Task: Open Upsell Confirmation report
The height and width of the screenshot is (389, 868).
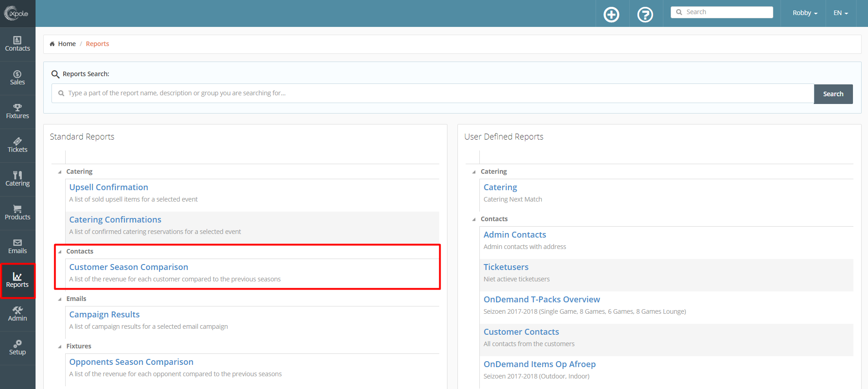Action: [x=108, y=187]
